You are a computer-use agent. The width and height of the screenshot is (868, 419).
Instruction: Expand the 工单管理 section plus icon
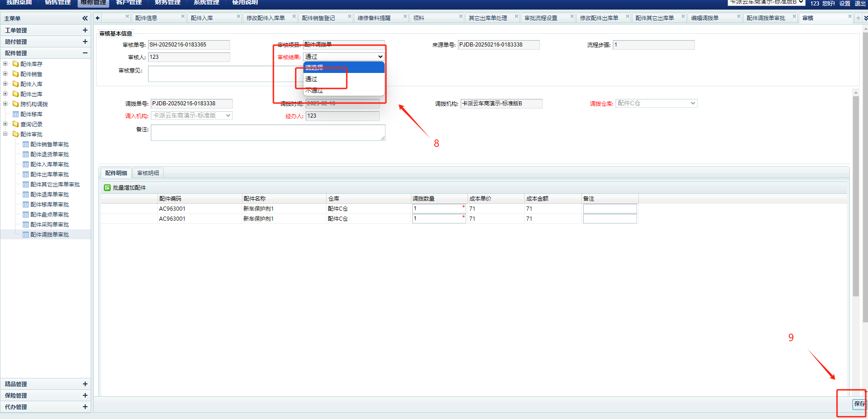pos(85,30)
